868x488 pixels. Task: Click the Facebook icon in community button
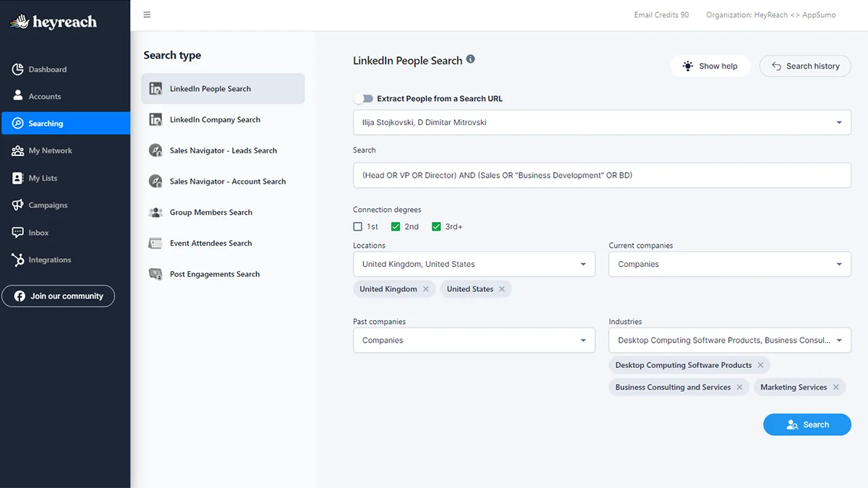point(19,296)
